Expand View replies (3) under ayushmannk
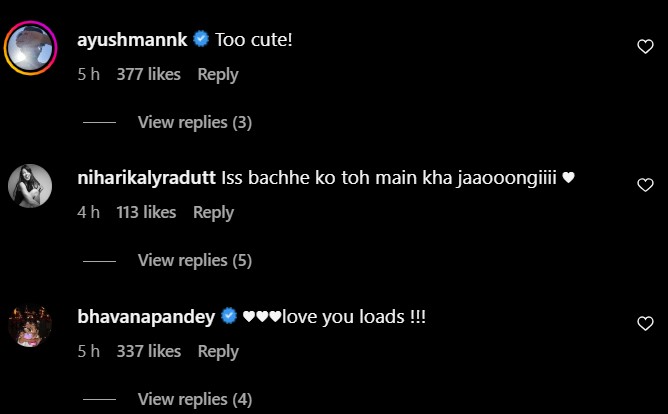Screen dimensions: 668x414 [x=195, y=123]
